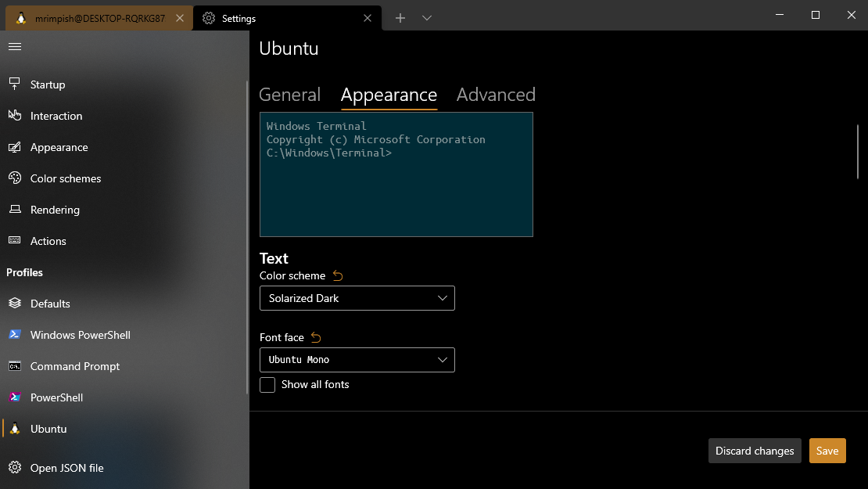
Task: Open the Interaction settings page
Action: [x=56, y=116]
